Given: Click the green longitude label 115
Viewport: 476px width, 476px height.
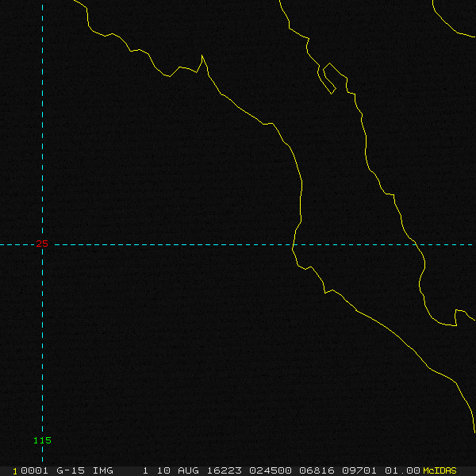Looking at the screenshot, I should [x=42, y=440].
